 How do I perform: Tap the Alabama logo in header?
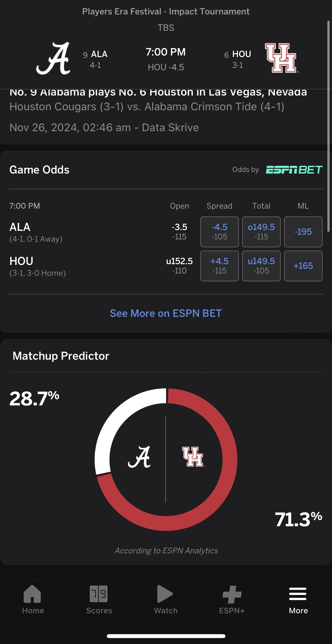click(53, 58)
